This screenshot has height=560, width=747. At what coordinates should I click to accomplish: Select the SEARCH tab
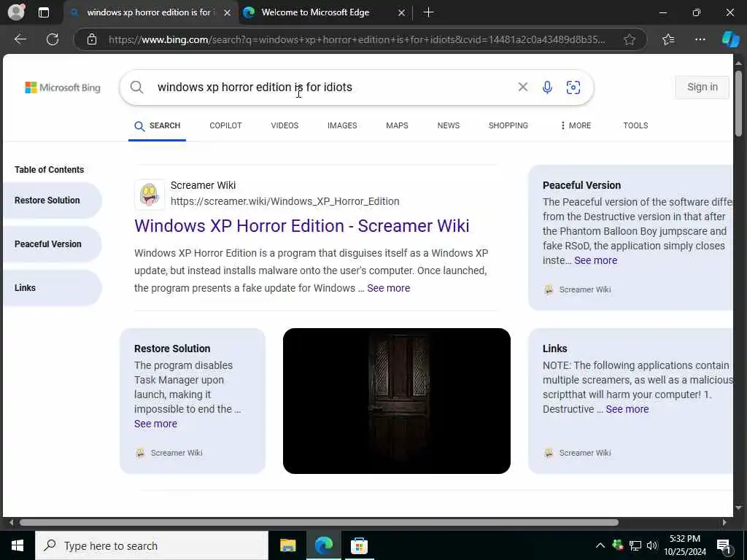tap(158, 125)
